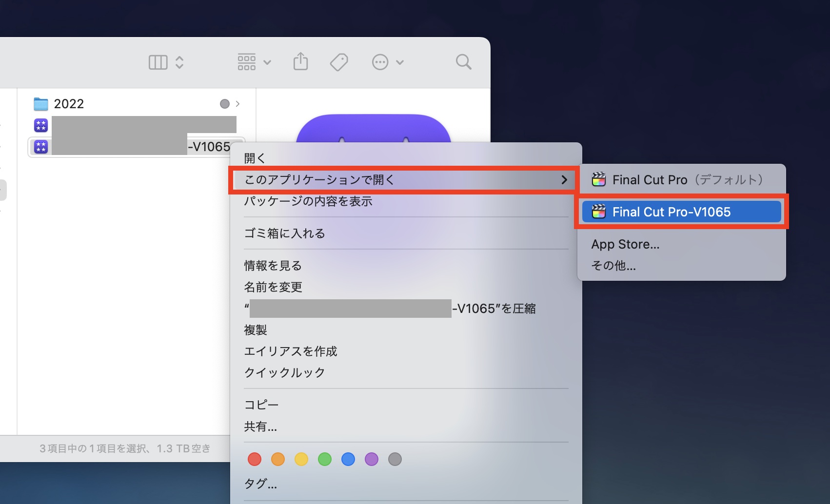Open the more actions ellipsis icon
This screenshot has height=504, width=830.
(x=380, y=62)
